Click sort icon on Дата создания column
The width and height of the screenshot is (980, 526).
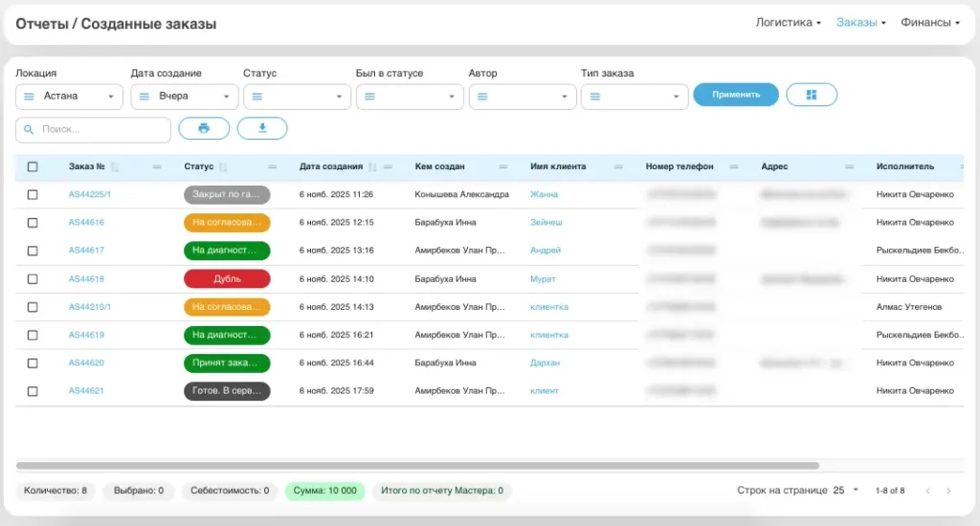[x=372, y=166]
